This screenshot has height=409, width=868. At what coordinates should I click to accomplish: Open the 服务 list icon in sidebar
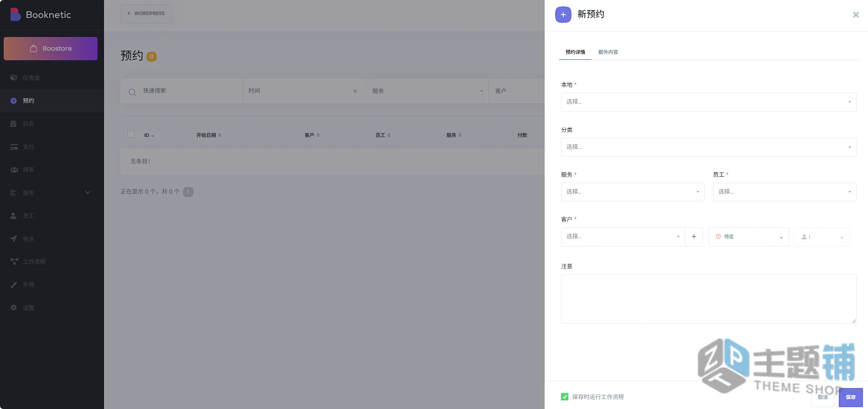pos(14,193)
